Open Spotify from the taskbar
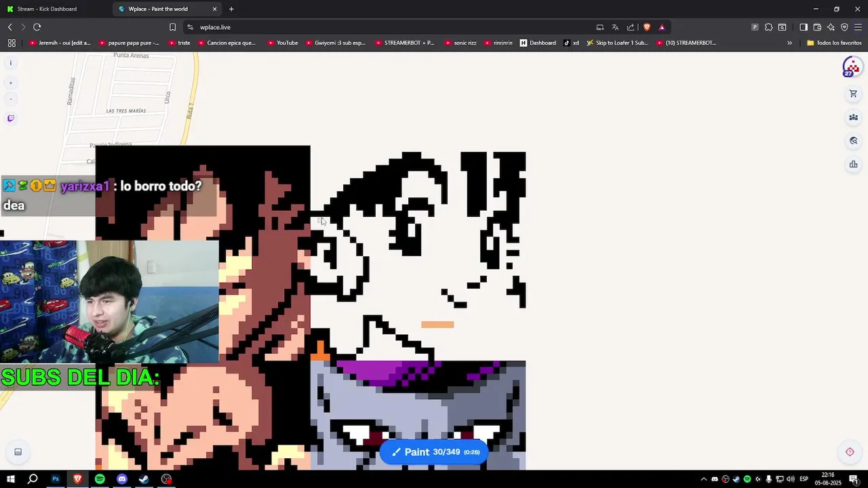Screen dimensions: 868x488 (100, 479)
